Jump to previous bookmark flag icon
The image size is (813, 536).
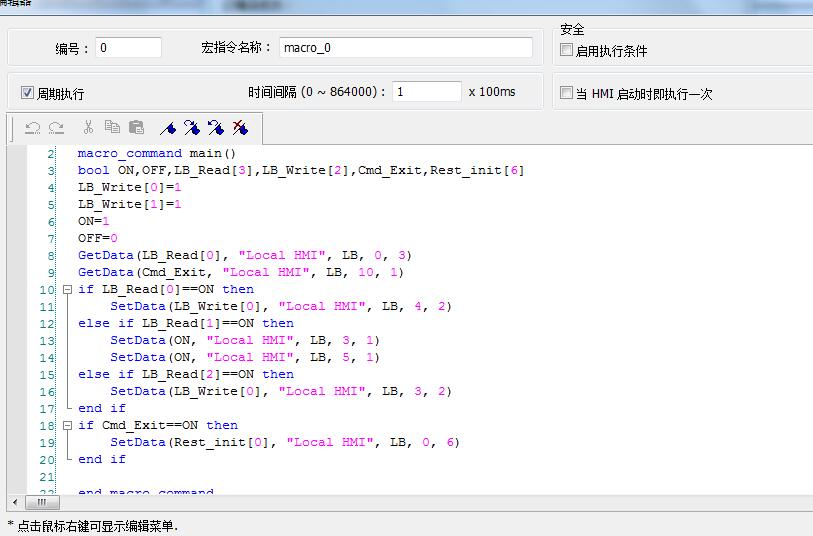pos(216,128)
